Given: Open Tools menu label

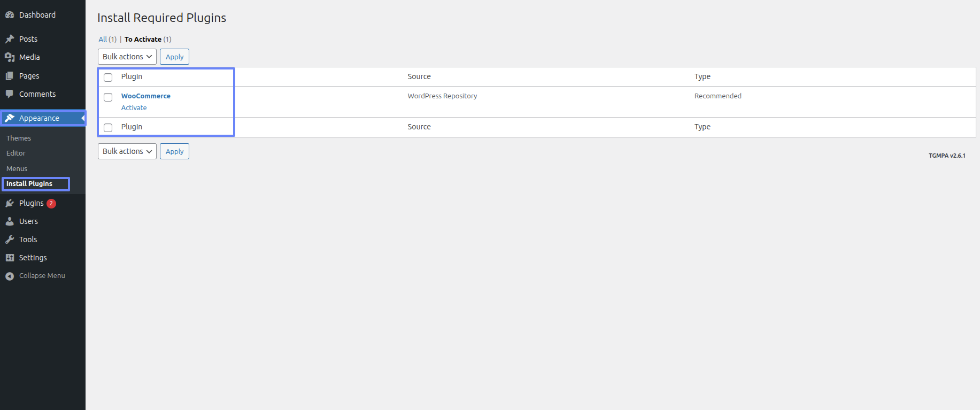Looking at the screenshot, I should coord(28,239).
